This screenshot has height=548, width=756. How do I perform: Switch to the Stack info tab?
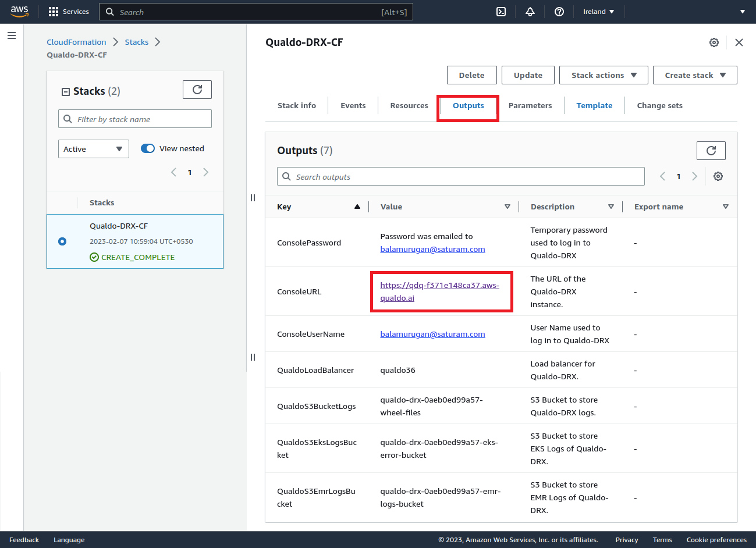pyautogui.click(x=297, y=105)
